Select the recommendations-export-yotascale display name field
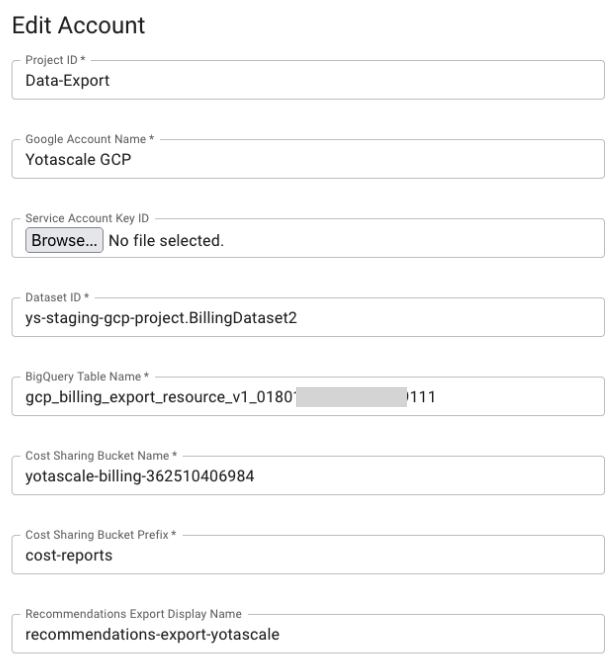This screenshot has height=659, width=612. [308, 634]
